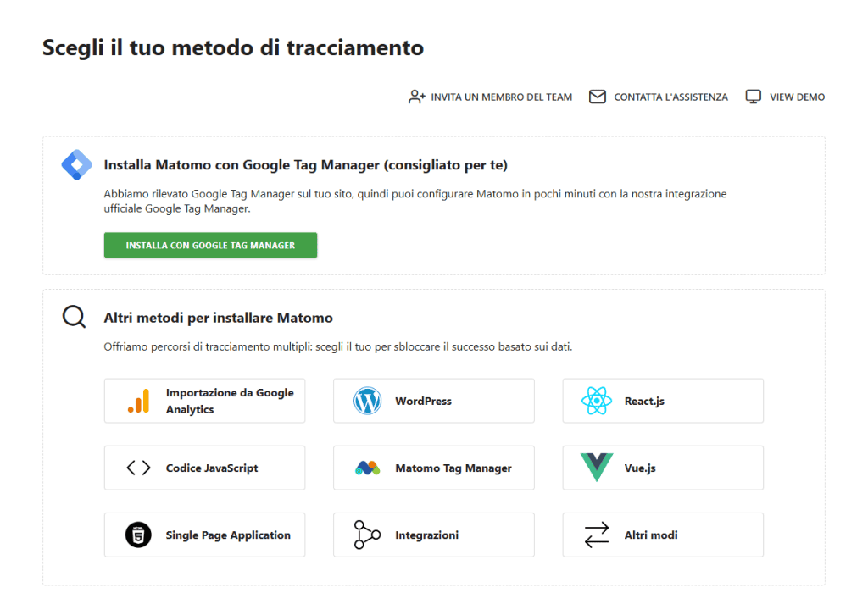Click the Integrazioni branch nodes icon
The image size is (868, 615).
[367, 535]
